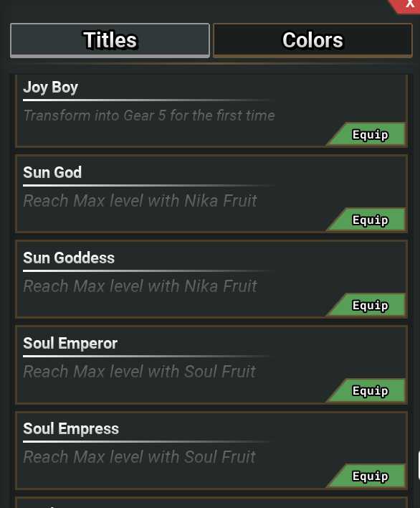Select the Soul Empress title name

[71, 429]
